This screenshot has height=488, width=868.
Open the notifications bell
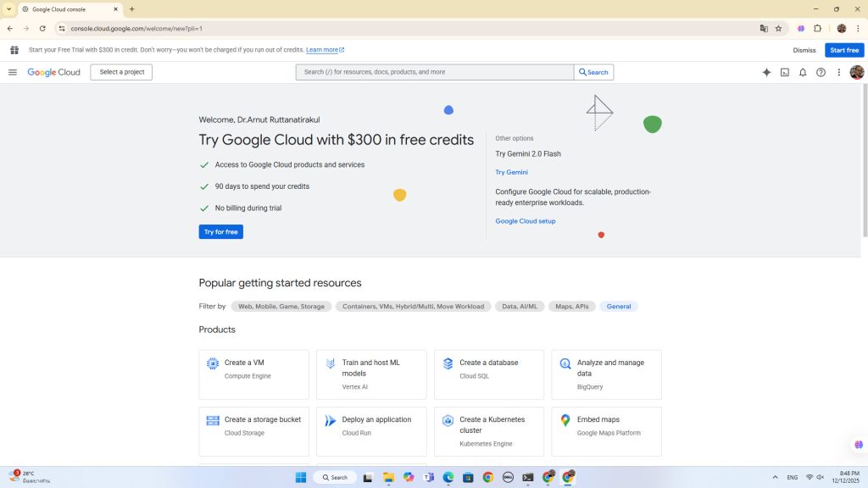tap(803, 72)
